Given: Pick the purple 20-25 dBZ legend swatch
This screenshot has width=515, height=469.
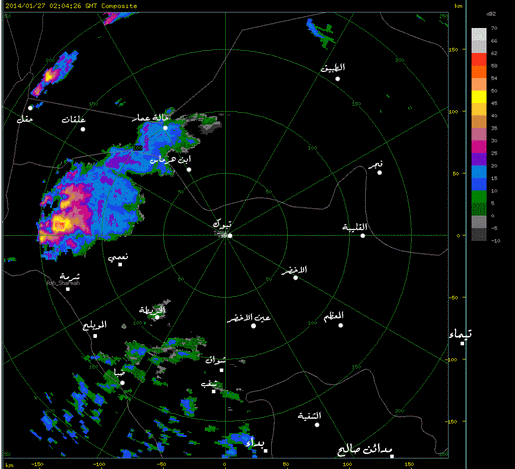Looking at the screenshot, I should click(x=479, y=159).
